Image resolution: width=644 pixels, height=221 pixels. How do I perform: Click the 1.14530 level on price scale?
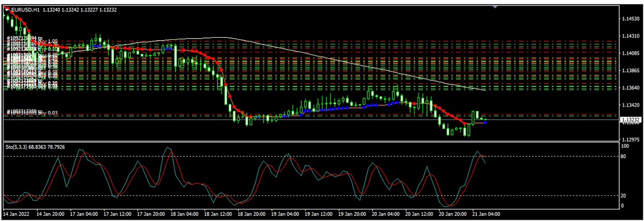coord(630,19)
